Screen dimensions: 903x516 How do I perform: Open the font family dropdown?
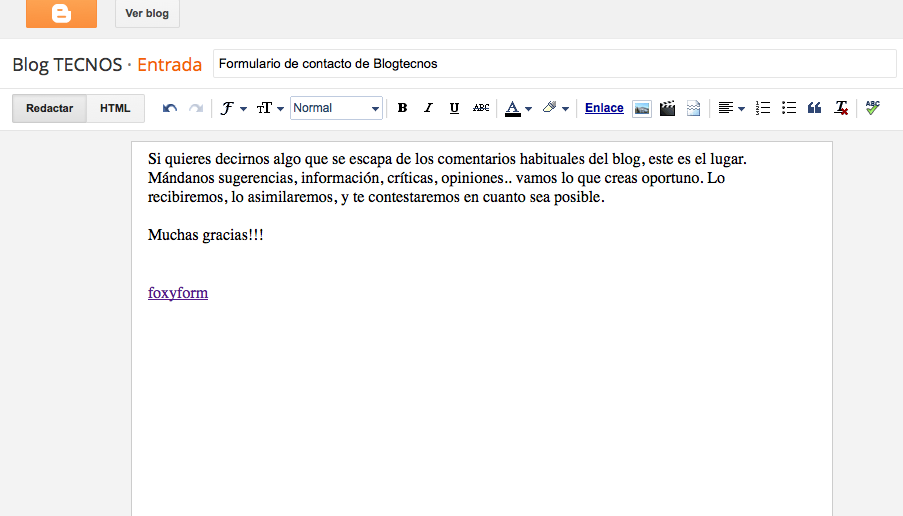(234, 108)
